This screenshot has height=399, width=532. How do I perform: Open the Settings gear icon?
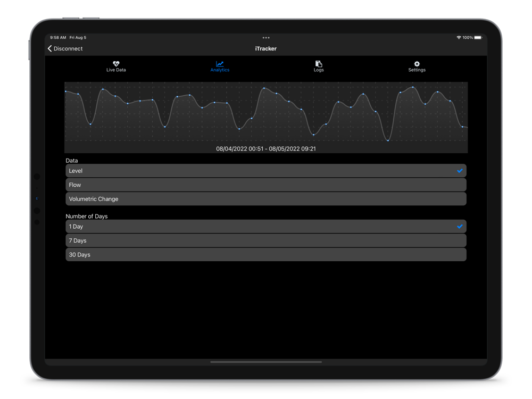417,63
